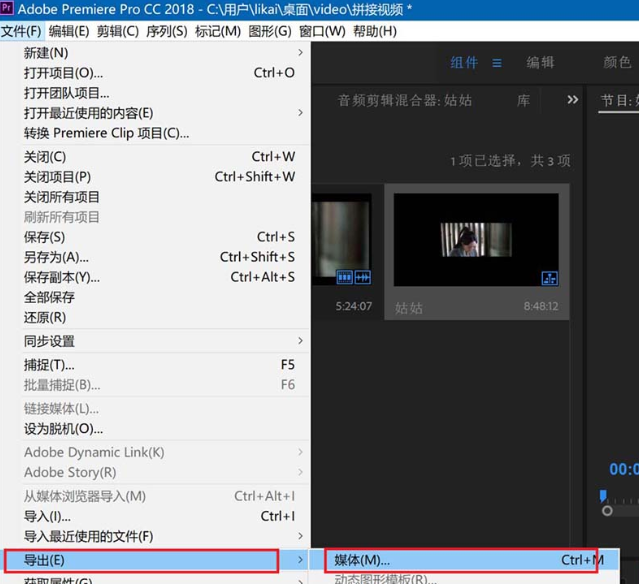The width and height of the screenshot is (639, 585).
Task: Click the 8:48:12 duration text
Action: pos(541,306)
